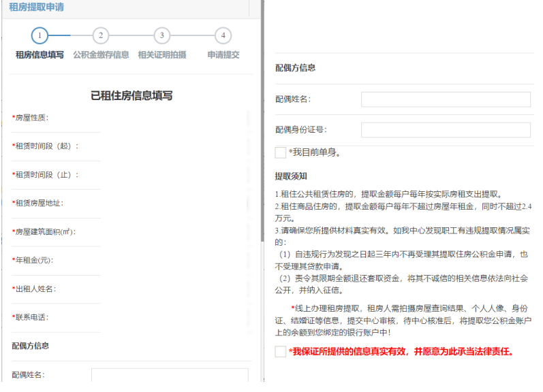The image size is (543, 392).
Task: Click the 租赁房屋地址 field row
Action: 174,203
